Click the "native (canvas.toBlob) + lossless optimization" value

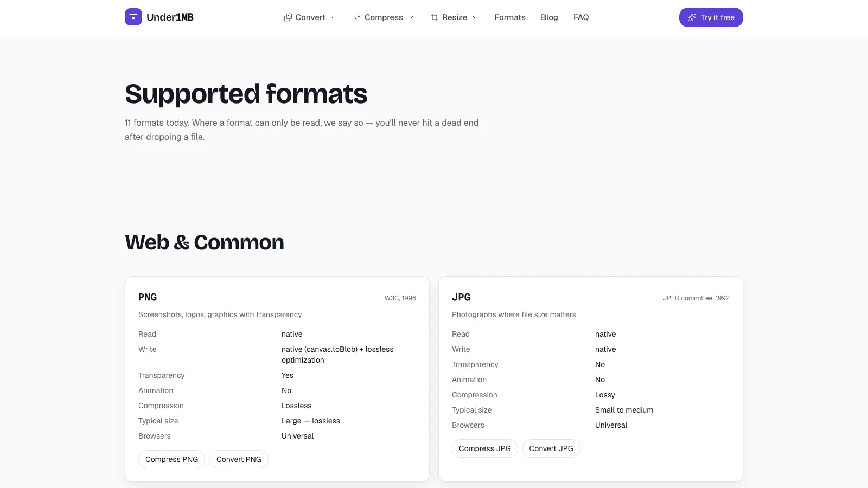click(x=337, y=355)
